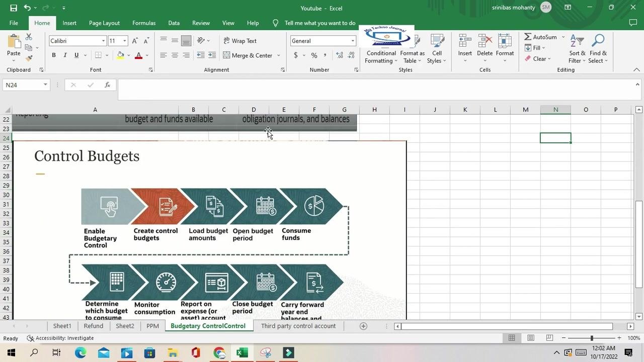Expand the AutoSum dropdown arrow
644x362 pixels.
pyautogui.click(x=563, y=37)
